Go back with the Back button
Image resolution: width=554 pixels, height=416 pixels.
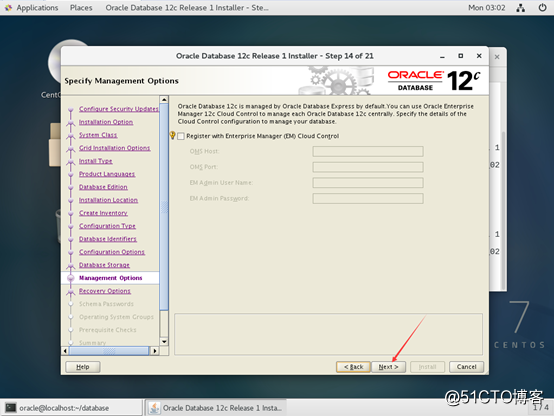[x=353, y=367]
